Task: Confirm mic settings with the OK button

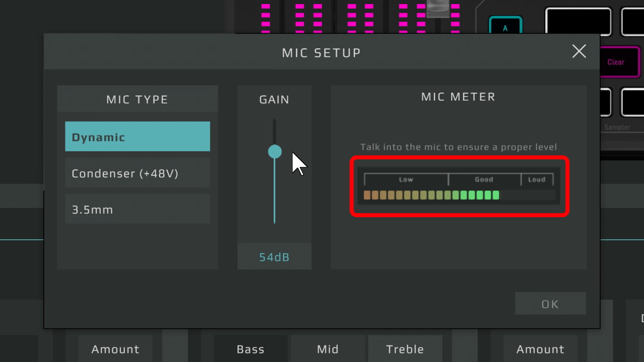Action: pos(550,303)
